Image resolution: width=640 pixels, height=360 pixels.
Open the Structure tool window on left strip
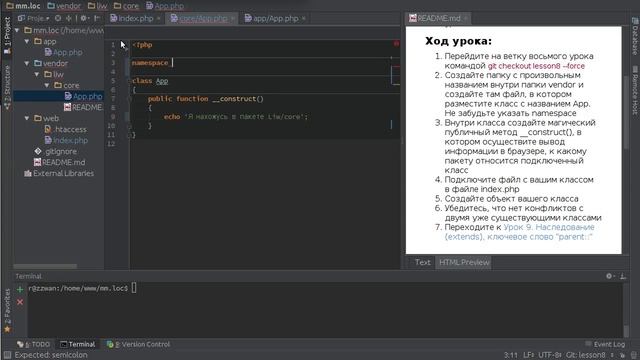click(x=7, y=87)
